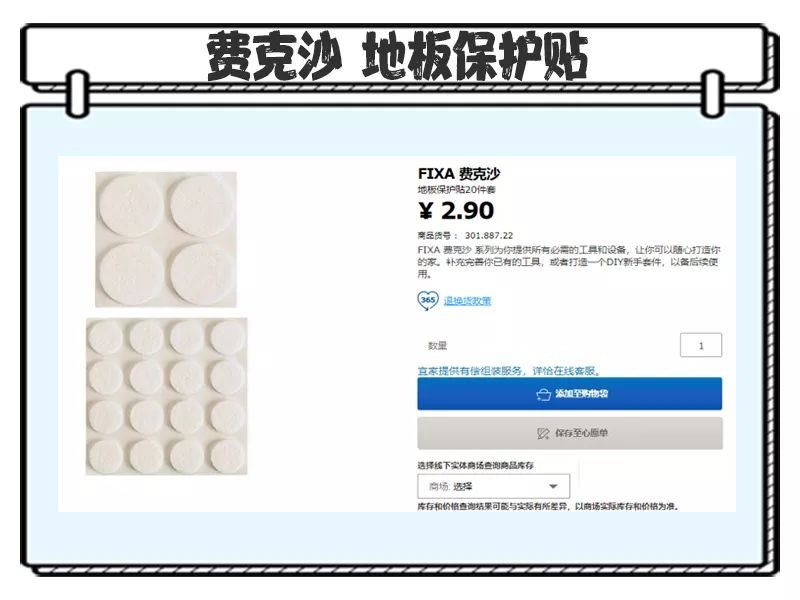Save the item with 保存至心愿单 button
This screenshot has height=600, width=800.
(569, 433)
